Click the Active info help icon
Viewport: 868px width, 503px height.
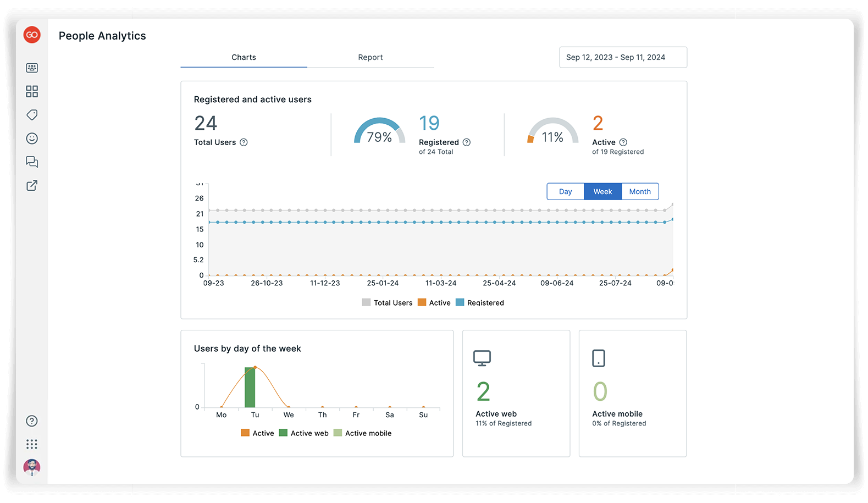coord(623,142)
